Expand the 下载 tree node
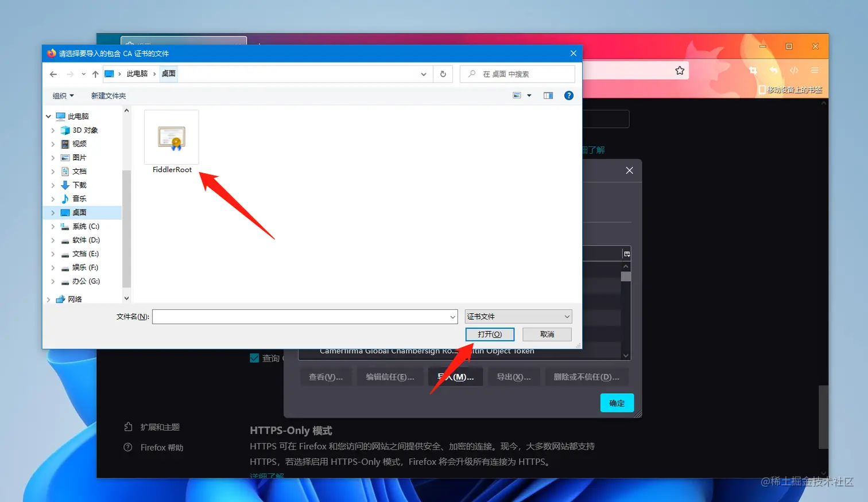This screenshot has width=868, height=502. 53,185
